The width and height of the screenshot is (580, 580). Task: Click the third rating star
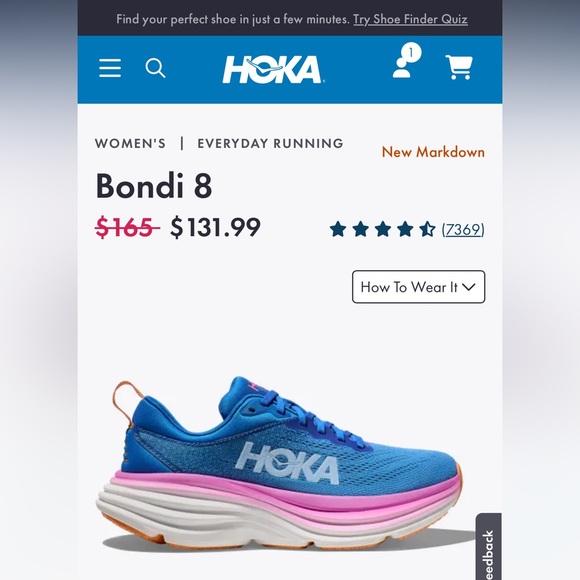[x=383, y=229]
